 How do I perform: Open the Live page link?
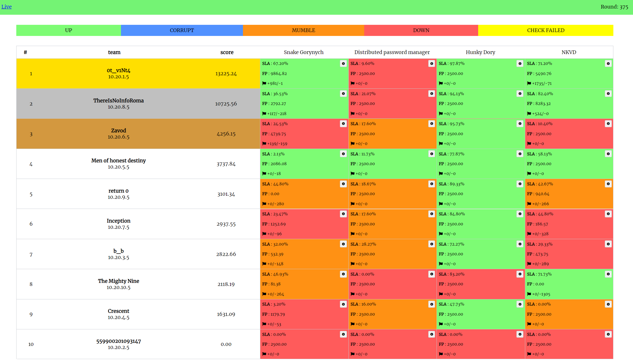[6, 7]
